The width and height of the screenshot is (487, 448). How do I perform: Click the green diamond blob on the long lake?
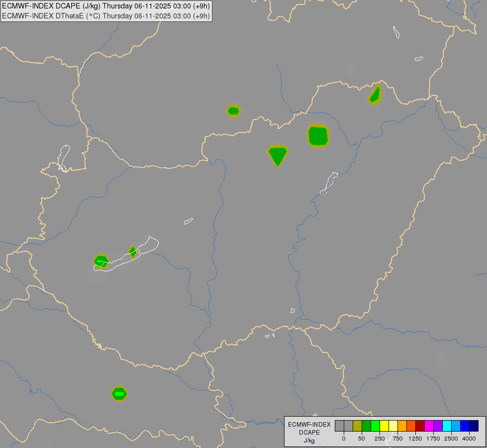[133, 252]
